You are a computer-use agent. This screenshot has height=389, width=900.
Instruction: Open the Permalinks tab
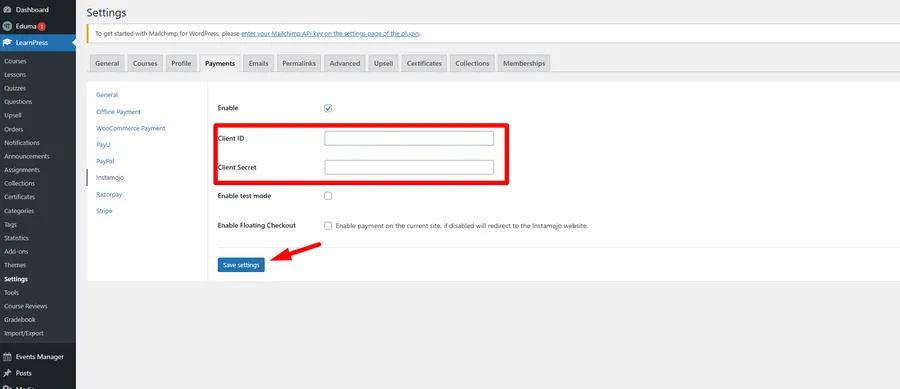(299, 63)
